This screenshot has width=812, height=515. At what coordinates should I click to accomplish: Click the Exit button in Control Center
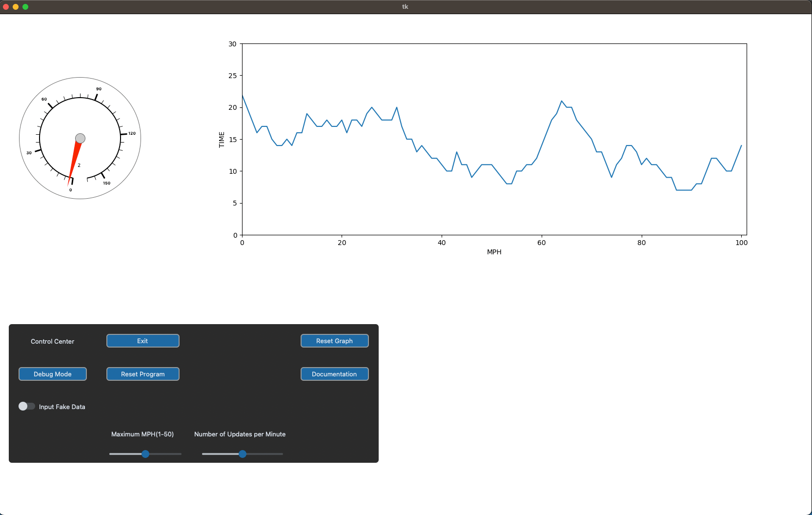[x=142, y=341]
